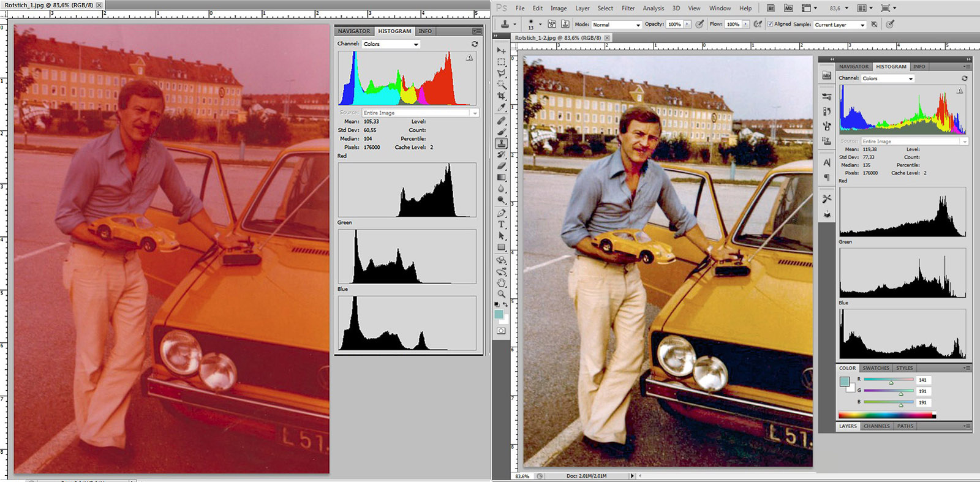The height and width of the screenshot is (482, 980).
Task: Open the Channel dropdown in right Histogram panel
Action: [x=888, y=78]
